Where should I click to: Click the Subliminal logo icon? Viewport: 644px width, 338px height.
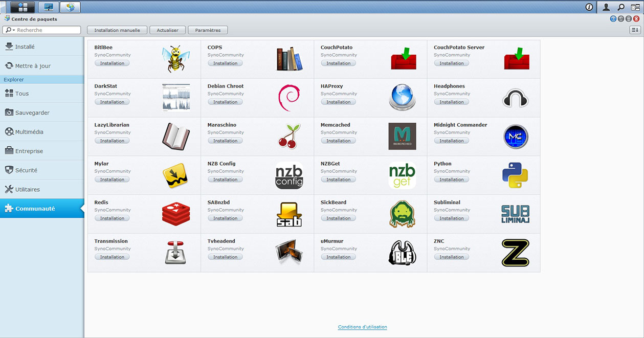click(x=515, y=214)
